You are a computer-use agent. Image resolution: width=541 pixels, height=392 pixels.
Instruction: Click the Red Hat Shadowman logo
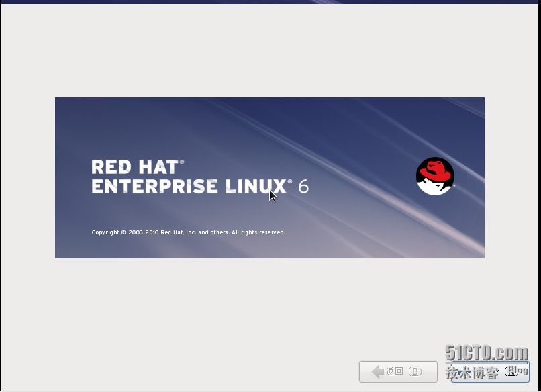pos(435,177)
